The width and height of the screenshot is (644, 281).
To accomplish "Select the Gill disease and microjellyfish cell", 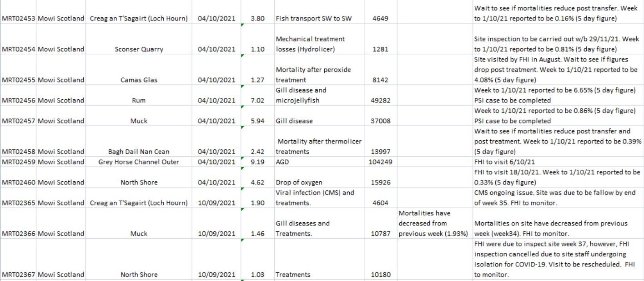I will point(301,95).
